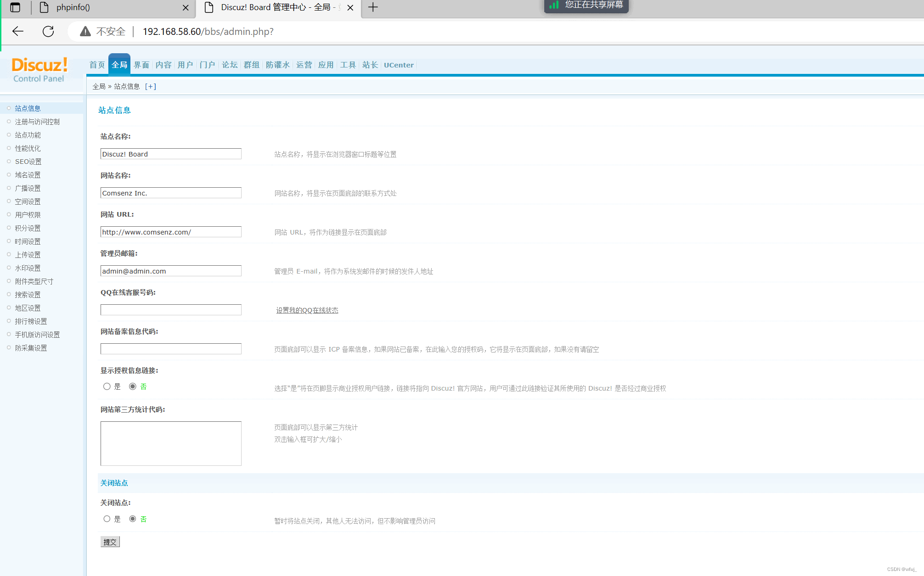The height and width of the screenshot is (576, 924).
Task: Open the 论坛 top menu
Action: 230,65
